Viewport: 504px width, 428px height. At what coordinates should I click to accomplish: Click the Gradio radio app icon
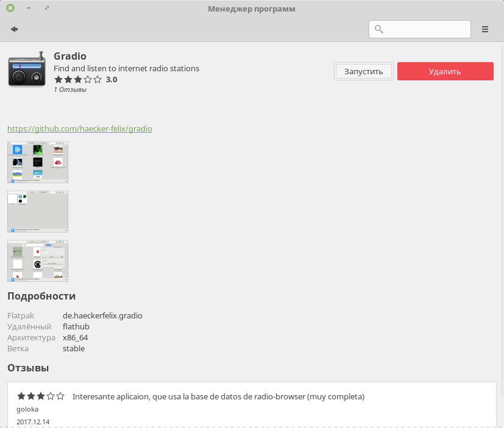[x=27, y=69]
